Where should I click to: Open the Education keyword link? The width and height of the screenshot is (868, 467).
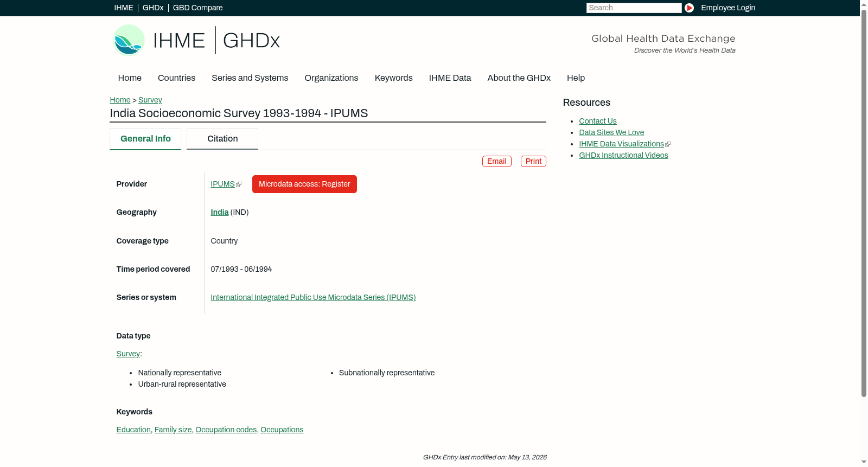click(x=133, y=430)
